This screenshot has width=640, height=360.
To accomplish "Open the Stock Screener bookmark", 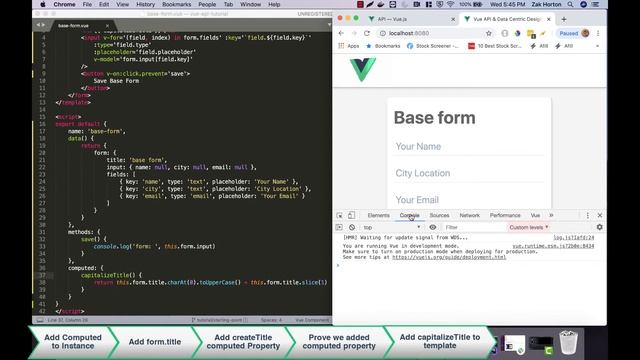I will [x=433, y=46].
